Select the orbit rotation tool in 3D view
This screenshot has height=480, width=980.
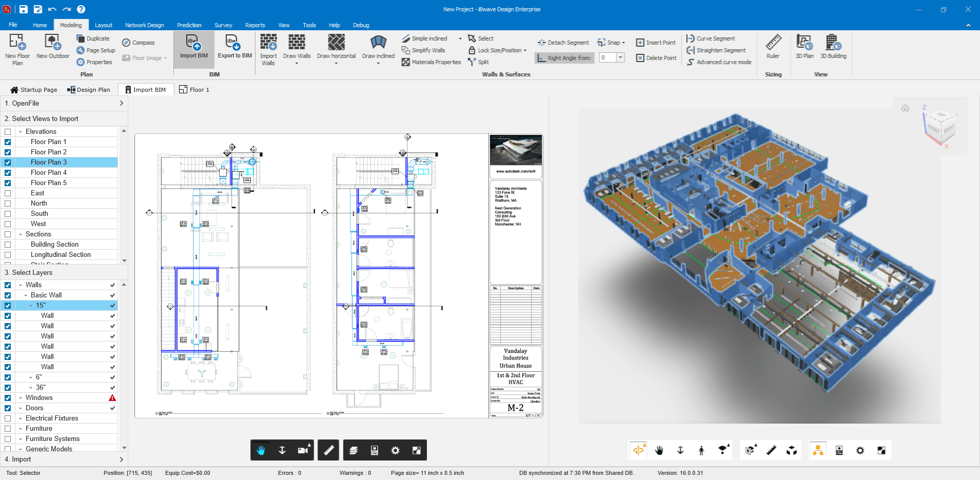[639, 450]
